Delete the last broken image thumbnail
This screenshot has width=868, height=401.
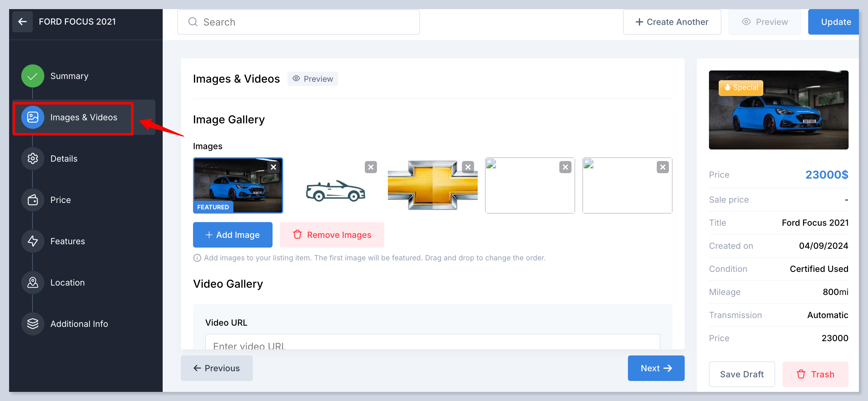pos(663,167)
